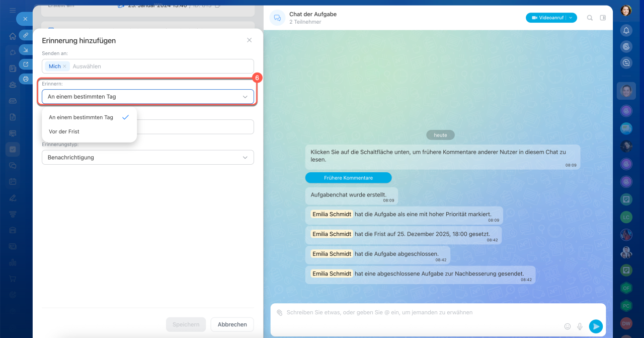Click the chat message input field
Screen dimensions: 644x338
[x=438, y=313]
